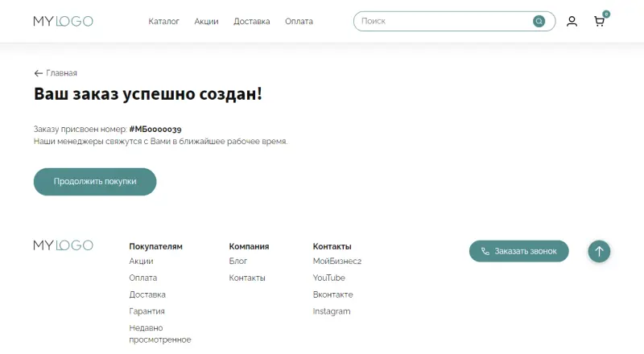Go to Акции in the top navigation
Image resolution: width=644 pixels, height=354 pixels.
(206, 22)
